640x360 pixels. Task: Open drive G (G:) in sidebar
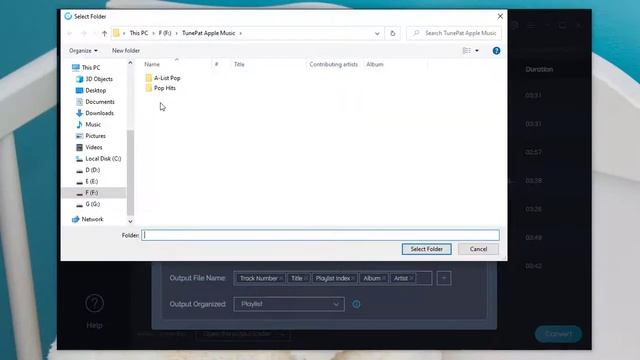(x=88, y=204)
